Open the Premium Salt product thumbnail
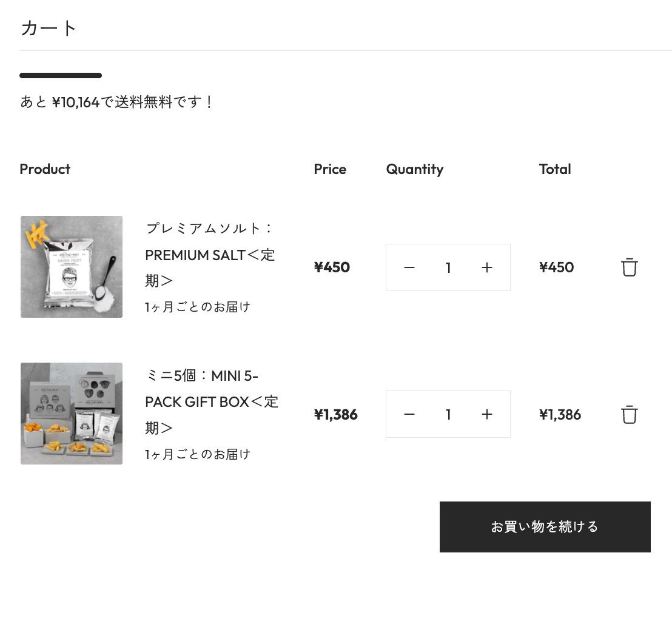The height and width of the screenshot is (644, 672). (x=72, y=266)
